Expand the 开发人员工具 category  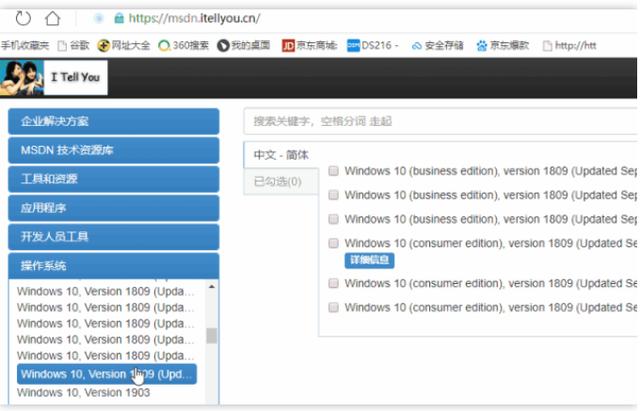click(x=113, y=237)
